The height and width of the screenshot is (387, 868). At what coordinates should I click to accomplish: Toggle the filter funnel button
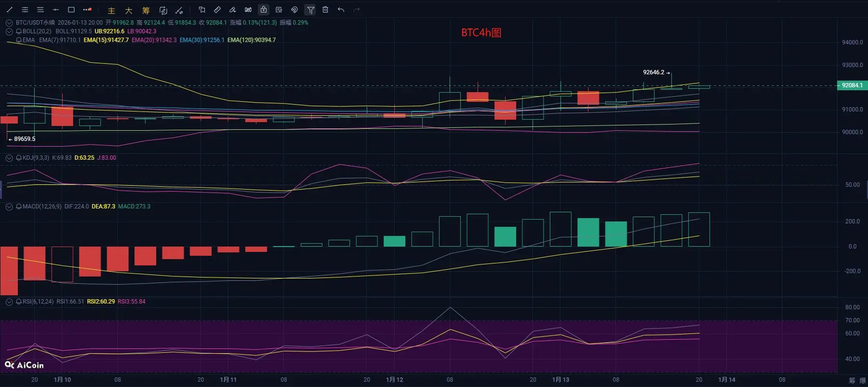tap(310, 10)
